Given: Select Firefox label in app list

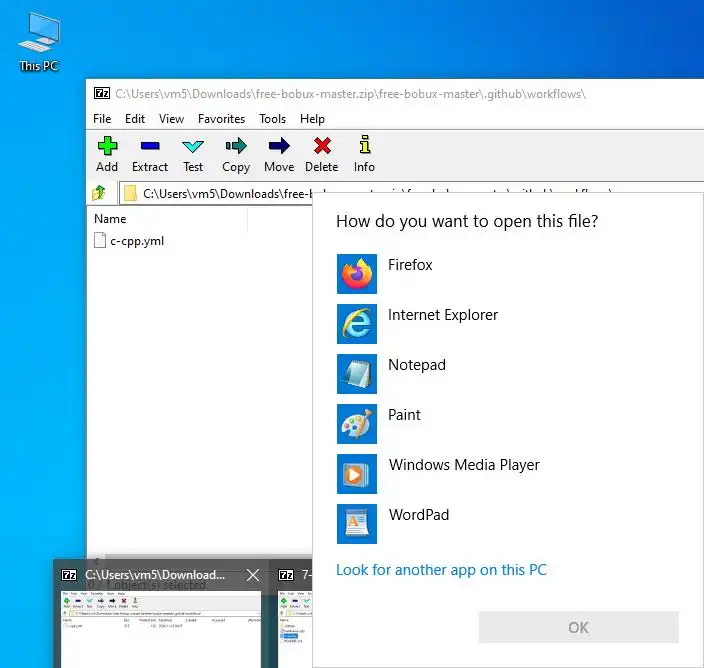Looking at the screenshot, I should [410, 265].
